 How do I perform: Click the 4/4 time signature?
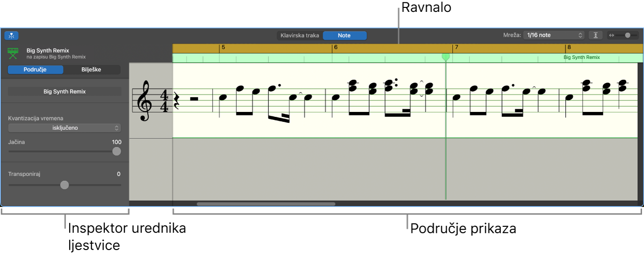click(164, 101)
